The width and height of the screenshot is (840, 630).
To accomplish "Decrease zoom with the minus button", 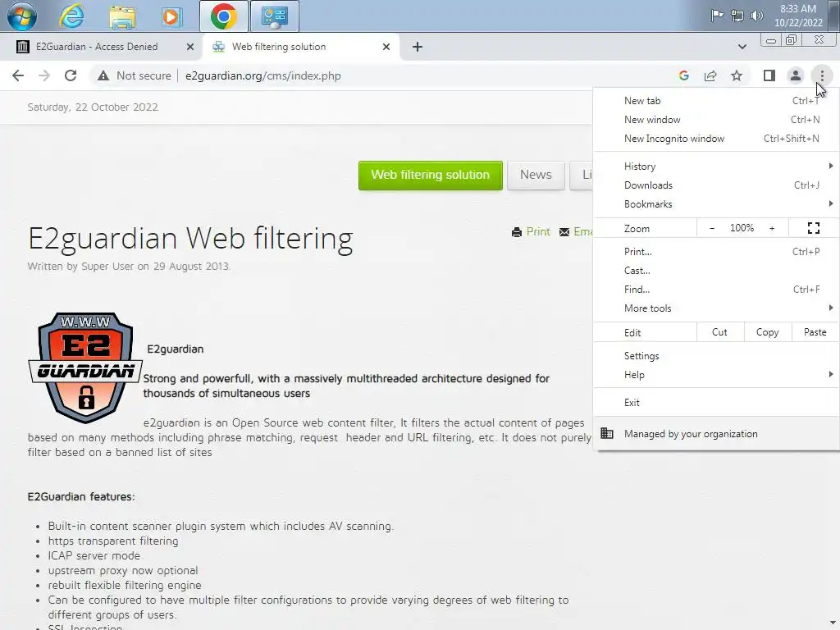I will pyautogui.click(x=712, y=228).
